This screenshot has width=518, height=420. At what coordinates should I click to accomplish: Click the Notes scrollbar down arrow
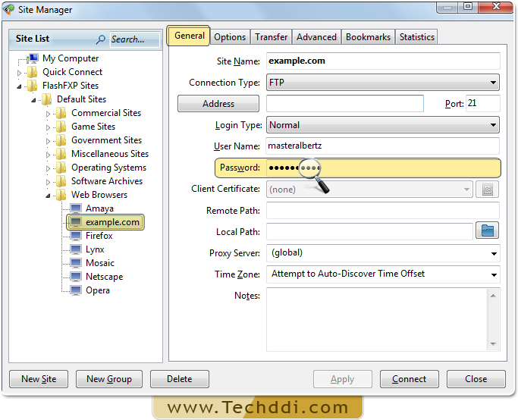(x=493, y=344)
